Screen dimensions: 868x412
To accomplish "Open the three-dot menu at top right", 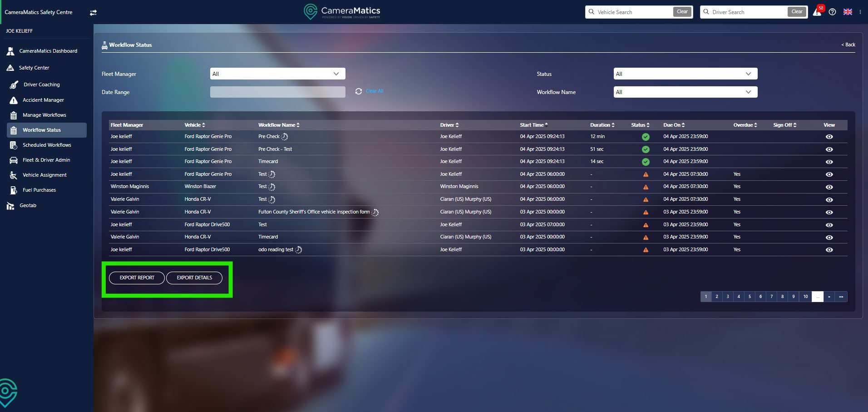I will tap(860, 12).
